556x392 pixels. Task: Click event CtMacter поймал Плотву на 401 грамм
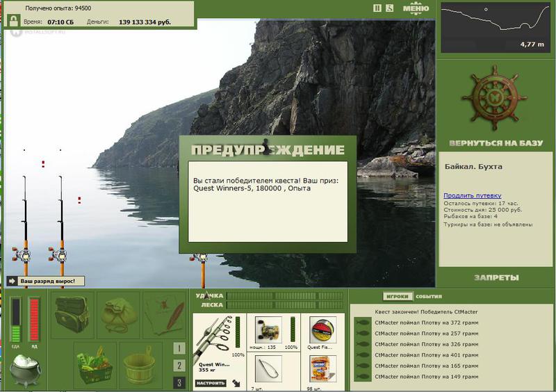pos(426,354)
